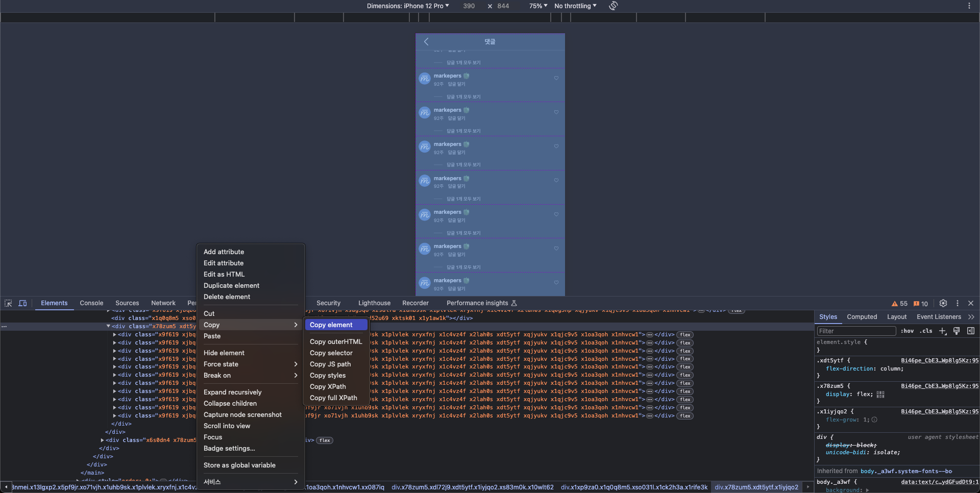
Task: Like the first markepers comment heart
Action: pyautogui.click(x=556, y=78)
